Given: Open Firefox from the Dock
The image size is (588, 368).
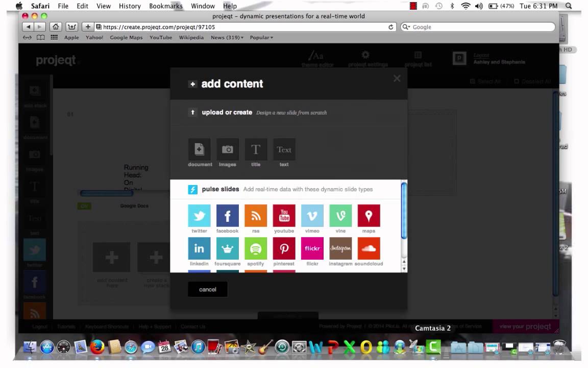Looking at the screenshot, I should (x=97, y=347).
